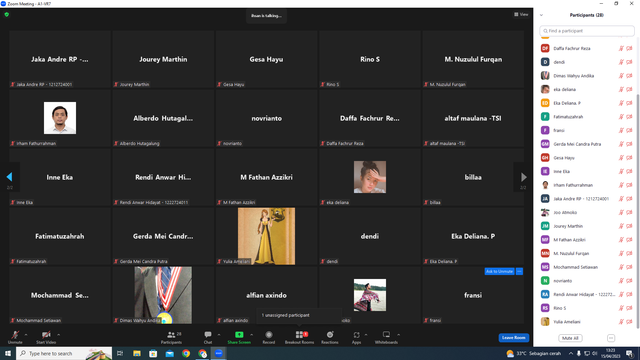Expand video options arrow next to Start Video

point(58,335)
